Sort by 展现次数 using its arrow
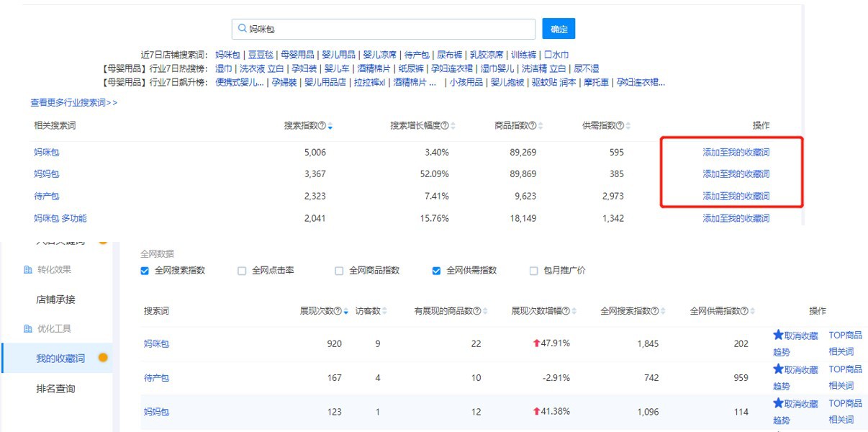This screenshot has height=432, width=868. click(x=346, y=312)
